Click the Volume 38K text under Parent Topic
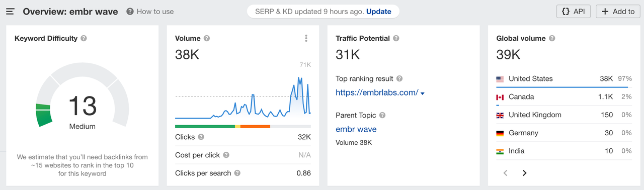This screenshot has width=644, height=190. (x=354, y=143)
